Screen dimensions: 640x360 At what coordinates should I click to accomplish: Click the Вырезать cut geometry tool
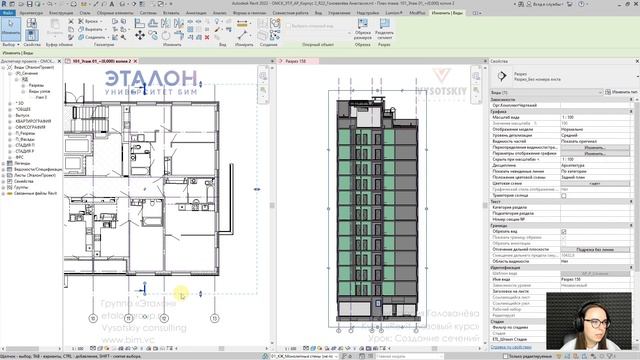(x=91, y=29)
